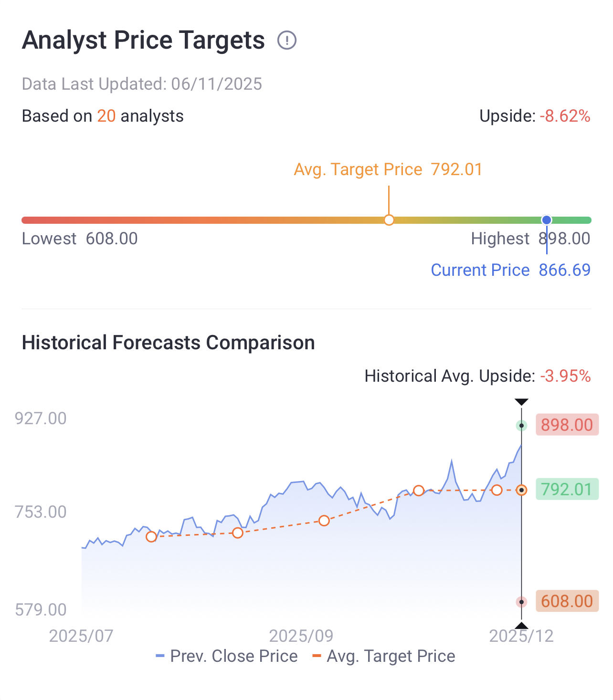
Task: Click the green dot at 898.00 level
Action: click(x=521, y=425)
